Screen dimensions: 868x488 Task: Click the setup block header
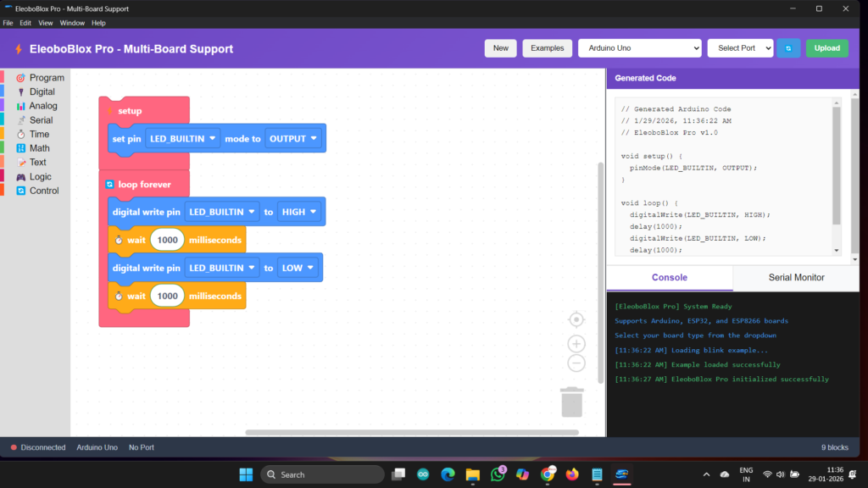tap(144, 111)
